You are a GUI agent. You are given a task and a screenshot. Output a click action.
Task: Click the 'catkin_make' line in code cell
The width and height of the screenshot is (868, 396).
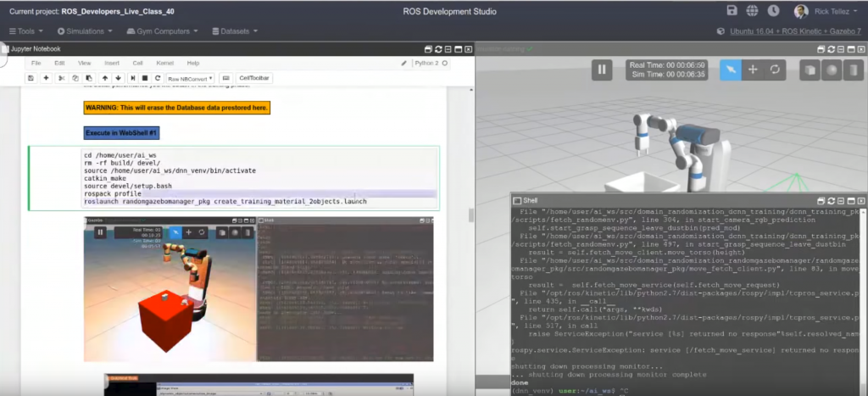(104, 178)
